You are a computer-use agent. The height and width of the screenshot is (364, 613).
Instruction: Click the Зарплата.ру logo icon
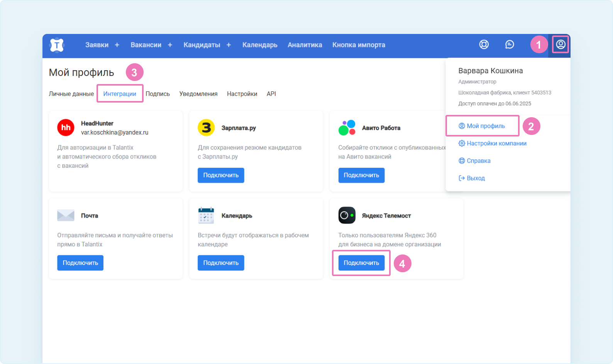coord(206,128)
